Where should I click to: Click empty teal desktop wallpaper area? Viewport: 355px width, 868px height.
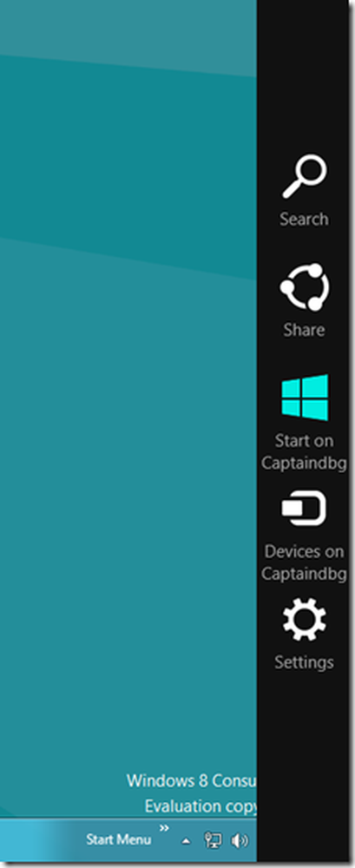point(128,443)
